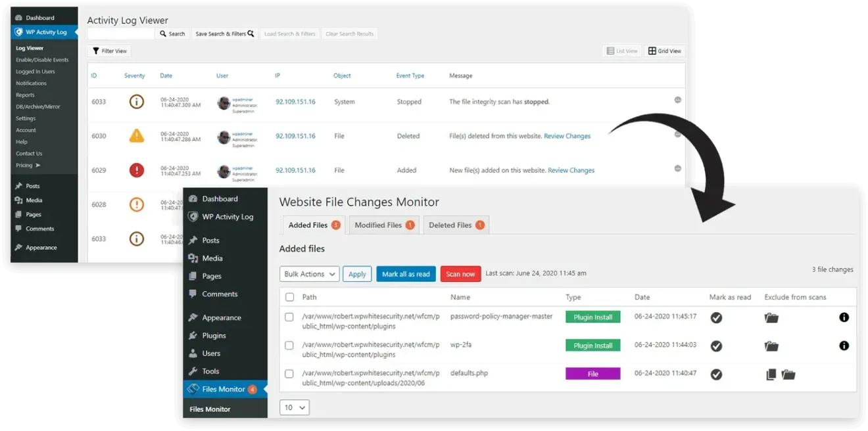Image resolution: width=868 pixels, height=431 pixels.
Task: Switch to List View
Action: coord(621,51)
